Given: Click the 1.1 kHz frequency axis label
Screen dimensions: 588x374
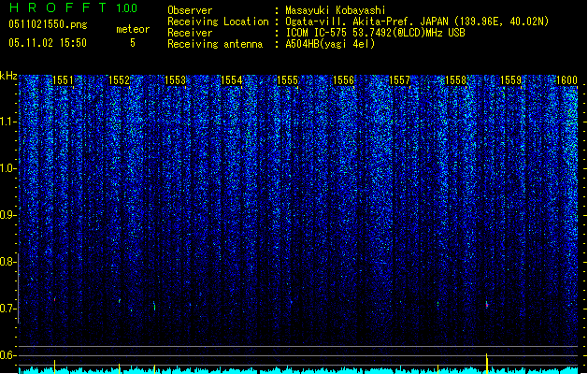Looking at the screenshot, I should tap(7, 122).
